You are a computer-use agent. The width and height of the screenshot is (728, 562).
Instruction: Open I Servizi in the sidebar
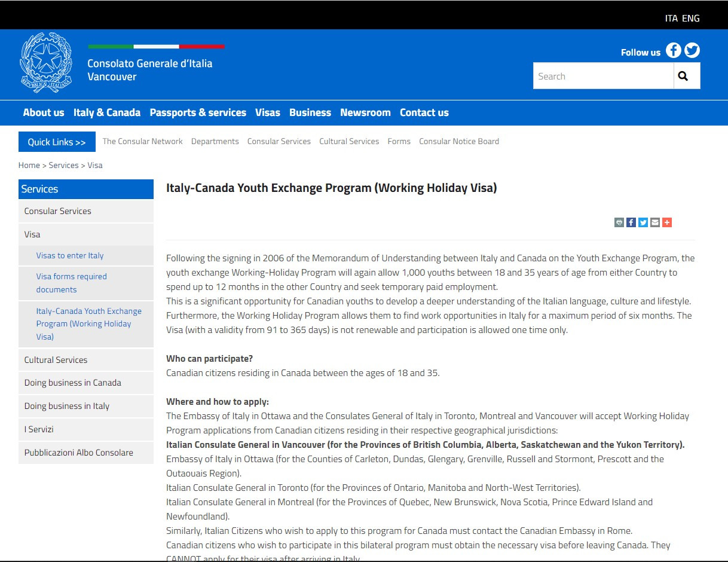86,429
